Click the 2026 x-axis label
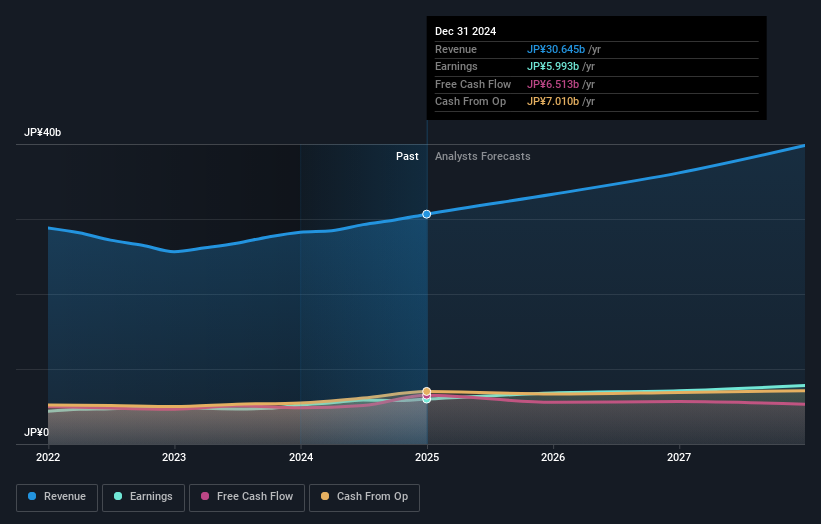The height and width of the screenshot is (524, 821). coord(553,457)
